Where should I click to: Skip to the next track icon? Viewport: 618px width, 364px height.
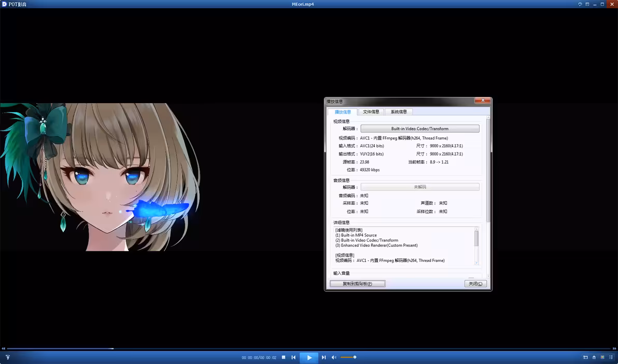(x=324, y=357)
